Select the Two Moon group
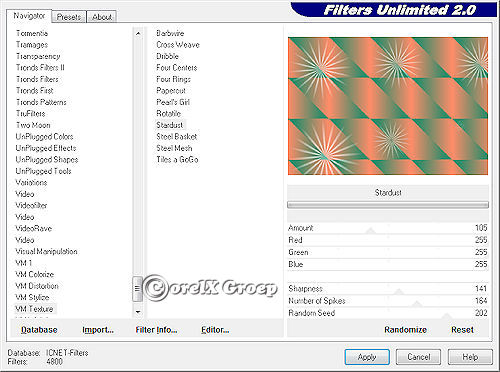The height and width of the screenshot is (372, 500). 33,125
